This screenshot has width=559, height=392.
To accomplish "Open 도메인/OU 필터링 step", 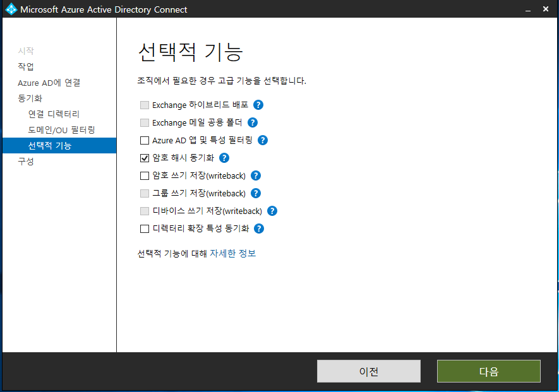I will 61,129.
